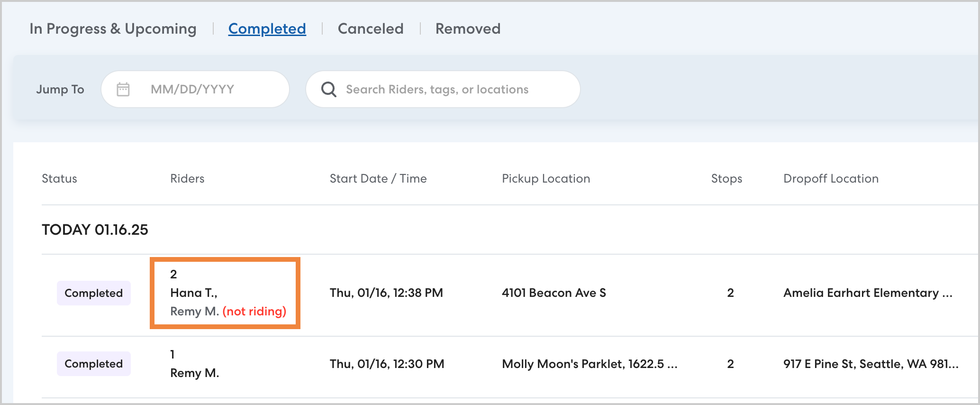This screenshot has height=405, width=980.
Task: Click the Amelia Earhart Elementary dropoff
Action: [867, 293]
